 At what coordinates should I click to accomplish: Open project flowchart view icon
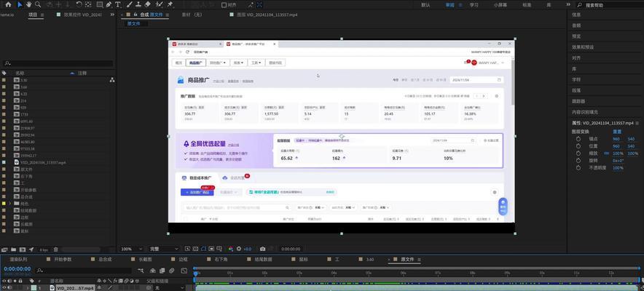[x=112, y=80]
